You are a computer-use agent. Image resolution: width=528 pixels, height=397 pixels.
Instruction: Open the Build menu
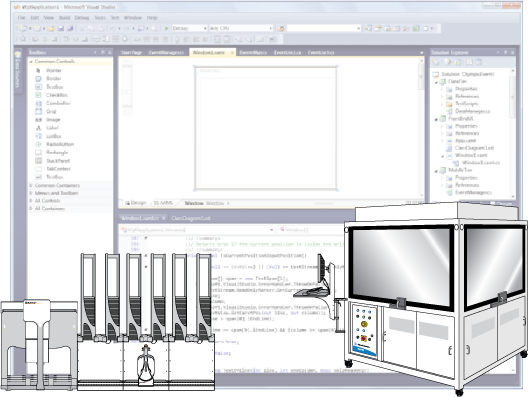click(x=64, y=18)
